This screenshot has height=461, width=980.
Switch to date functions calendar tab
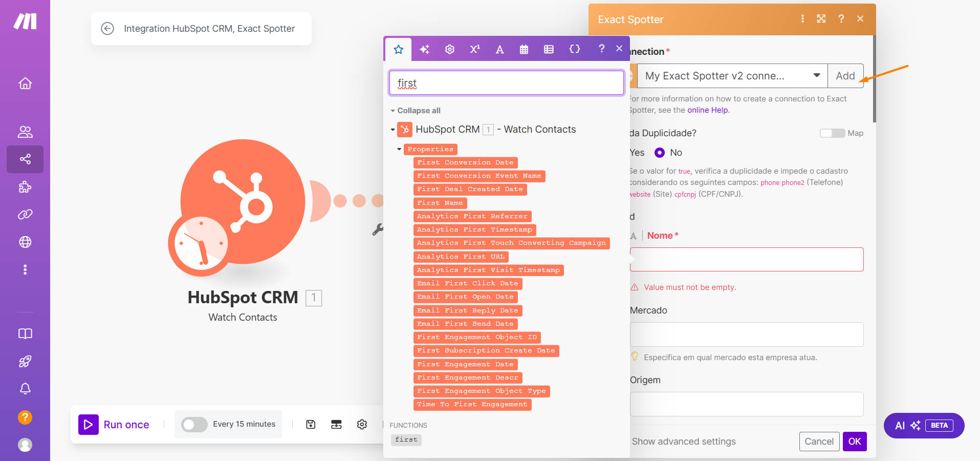click(x=524, y=49)
